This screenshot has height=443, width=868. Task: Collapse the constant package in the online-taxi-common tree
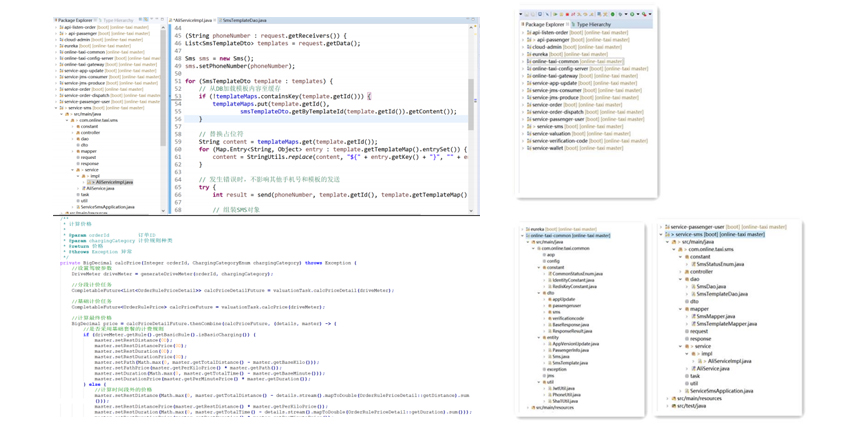[539, 267]
